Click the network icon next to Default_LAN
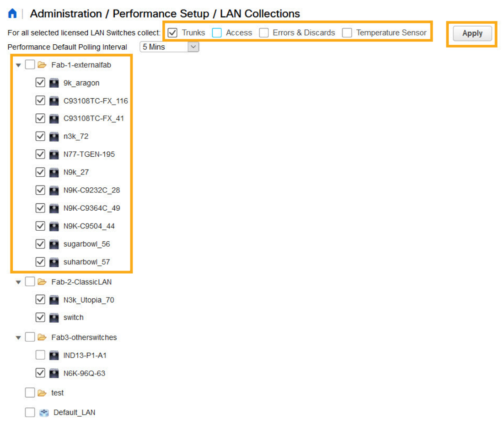The image size is (504, 424). point(43,412)
